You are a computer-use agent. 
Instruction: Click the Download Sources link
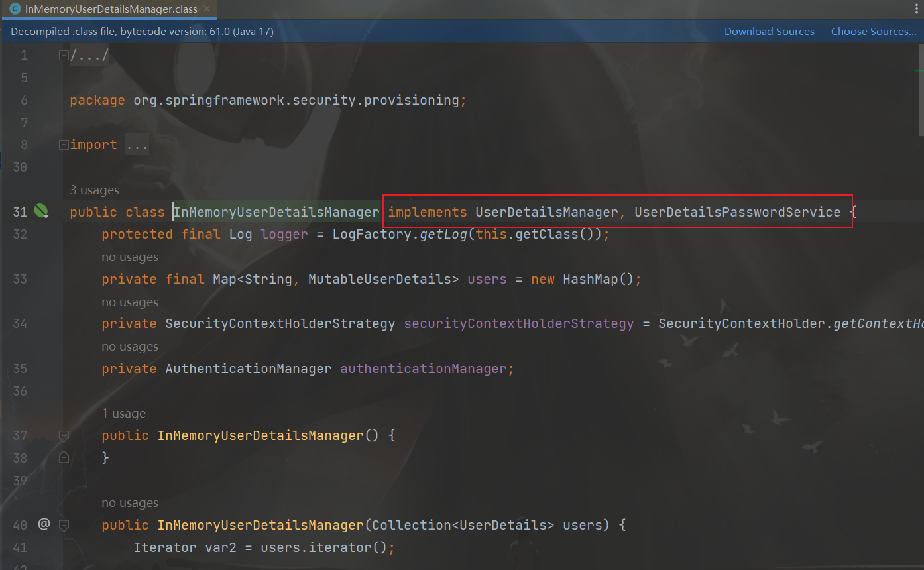769,32
